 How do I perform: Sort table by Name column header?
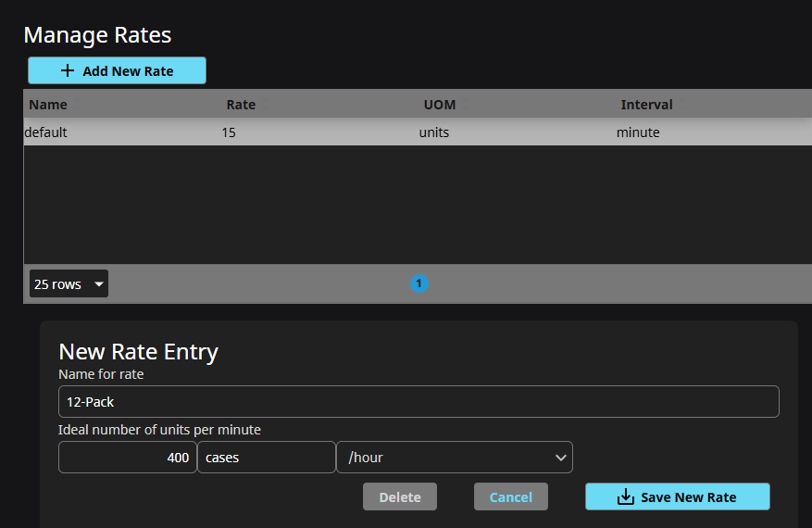pyautogui.click(x=47, y=105)
